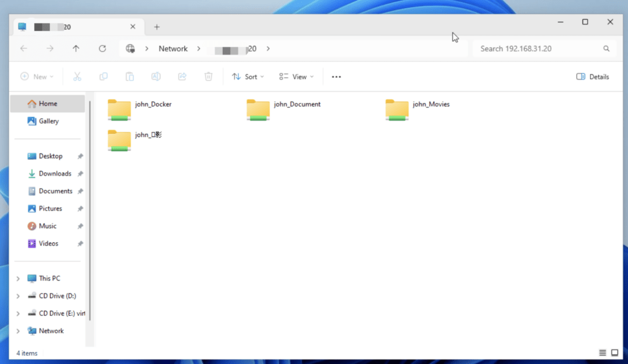Switch to details list view icon
This screenshot has width=628, height=364.
(x=602, y=353)
